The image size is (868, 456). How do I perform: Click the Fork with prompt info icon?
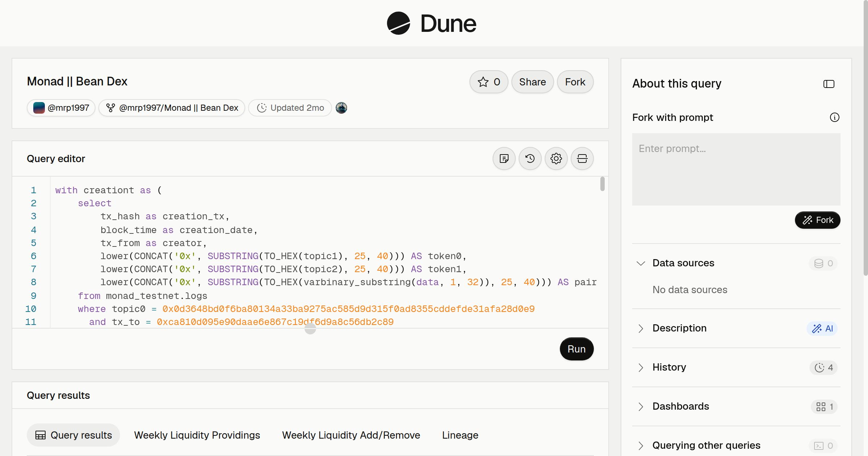(834, 117)
